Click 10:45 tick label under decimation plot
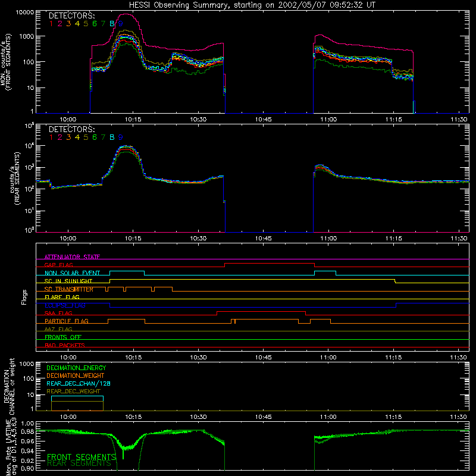The width and height of the screenshot is (476, 476). coord(263,417)
